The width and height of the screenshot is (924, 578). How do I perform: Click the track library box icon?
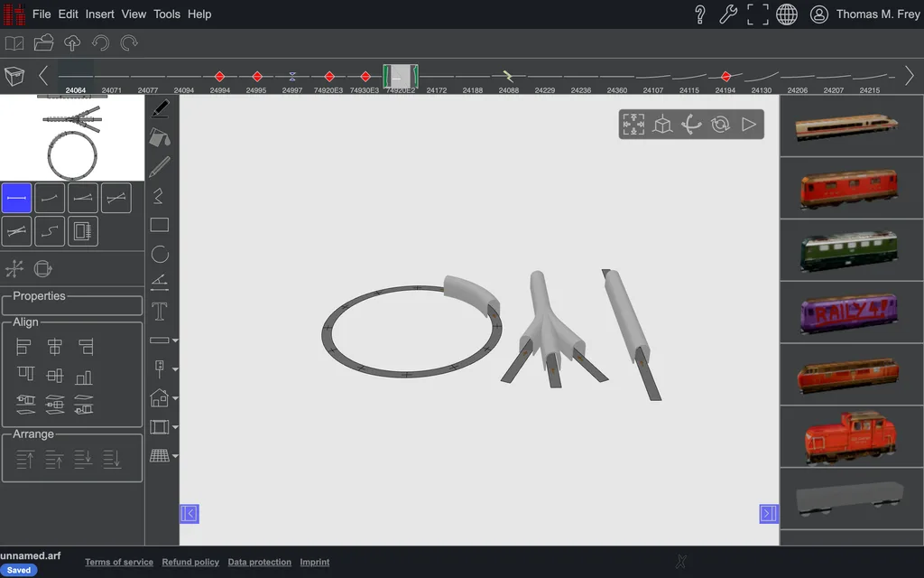[x=14, y=76]
